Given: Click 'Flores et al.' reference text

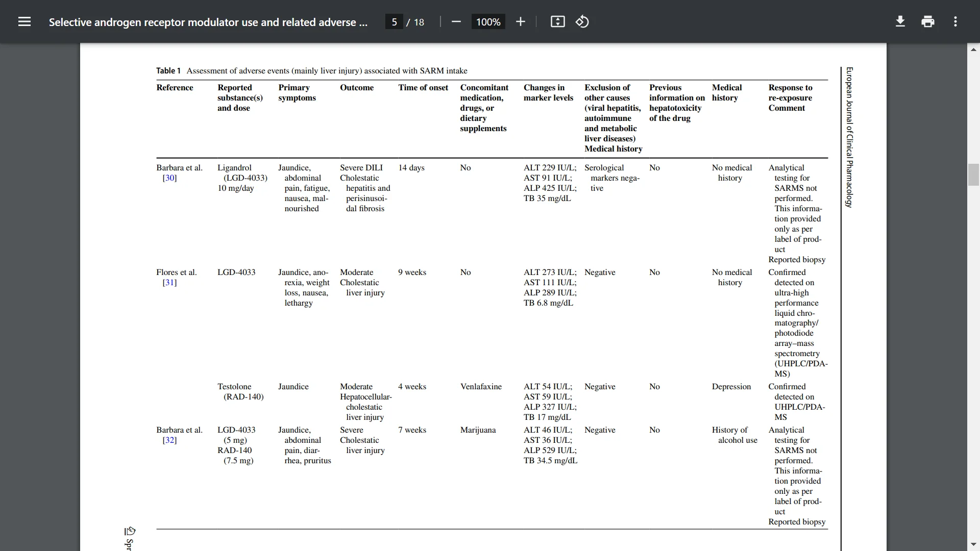Looking at the screenshot, I should pyautogui.click(x=176, y=272).
